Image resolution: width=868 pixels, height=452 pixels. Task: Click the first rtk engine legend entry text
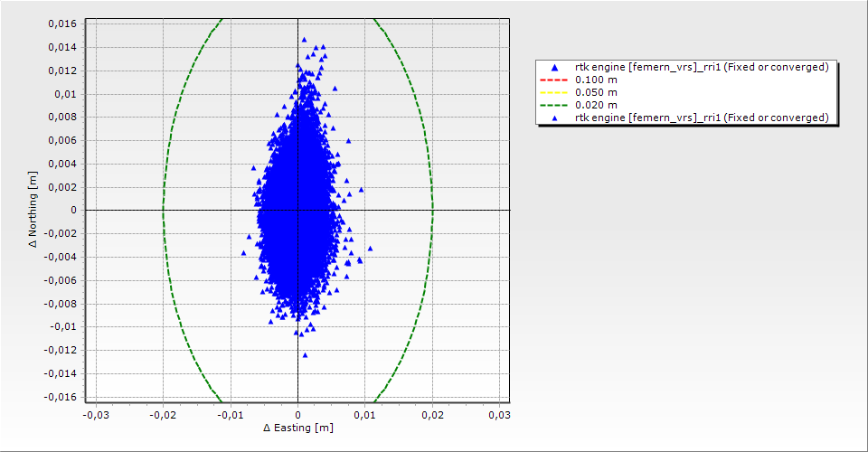click(x=702, y=67)
